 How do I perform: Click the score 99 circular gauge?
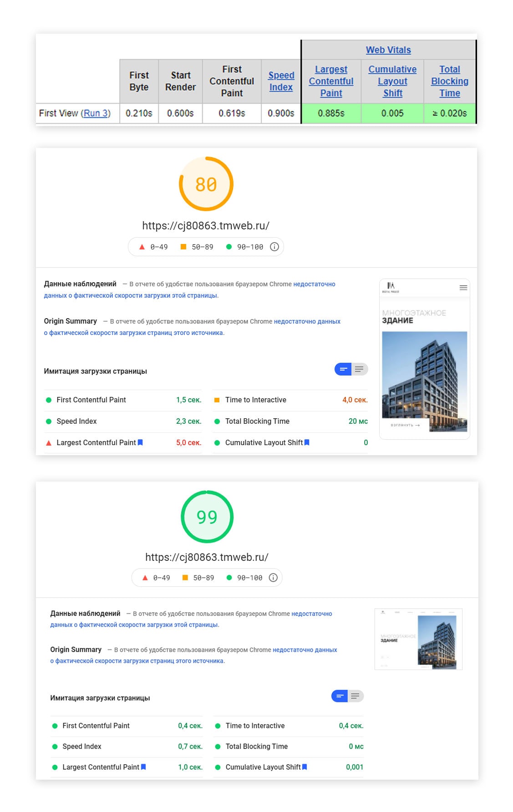pos(207,517)
